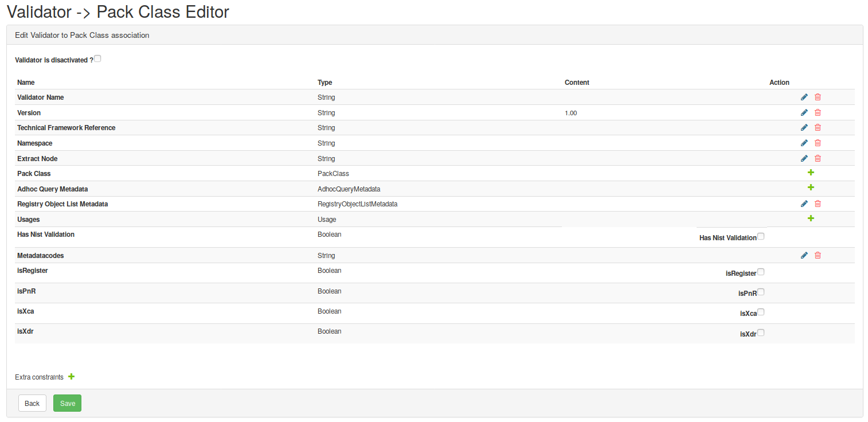Edit the Extract Node value
This screenshot has width=868, height=422.
point(804,159)
